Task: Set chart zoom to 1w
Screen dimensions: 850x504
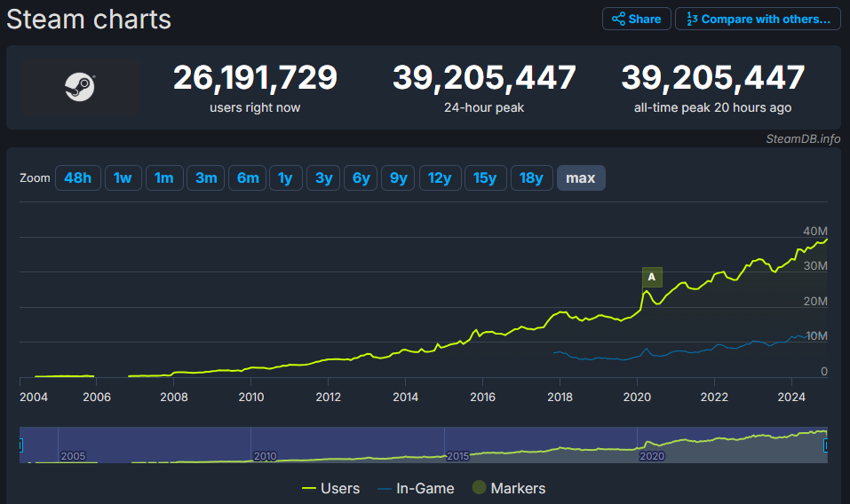Action: coord(123,178)
